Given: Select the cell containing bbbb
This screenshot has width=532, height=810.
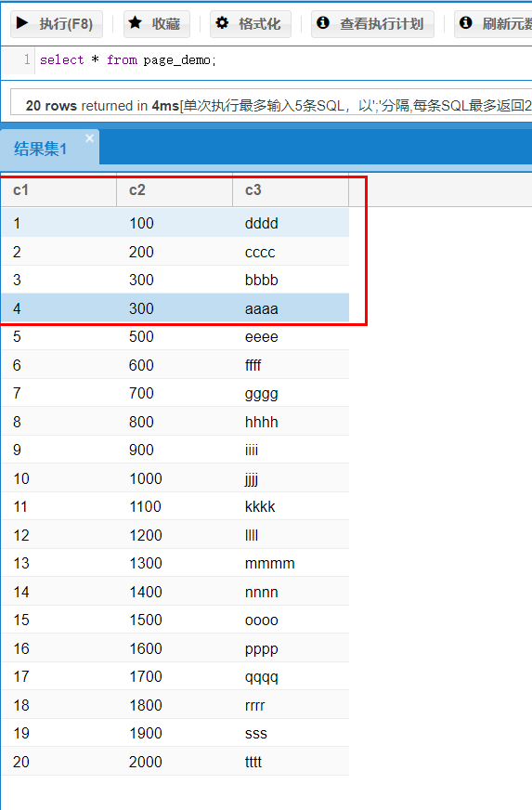Looking at the screenshot, I should point(291,280).
